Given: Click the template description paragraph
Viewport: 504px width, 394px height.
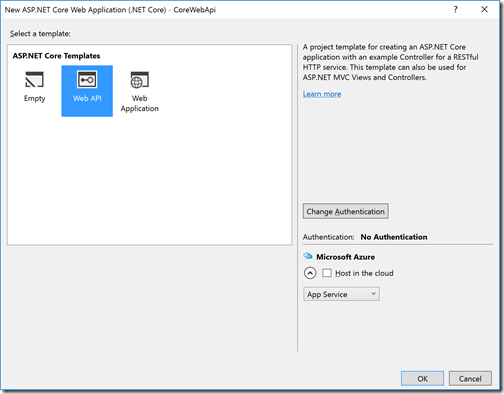Looking at the screenshot, I should click(x=390, y=62).
